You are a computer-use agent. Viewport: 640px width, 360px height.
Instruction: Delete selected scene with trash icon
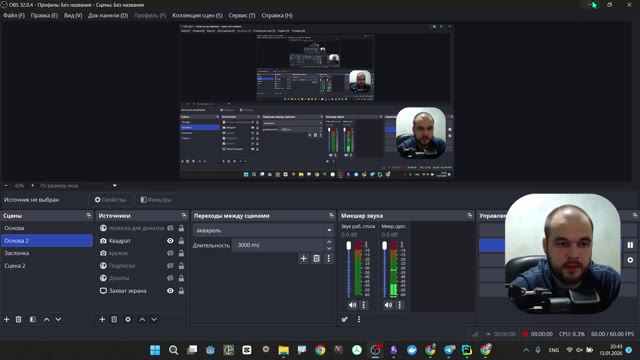coord(18,319)
